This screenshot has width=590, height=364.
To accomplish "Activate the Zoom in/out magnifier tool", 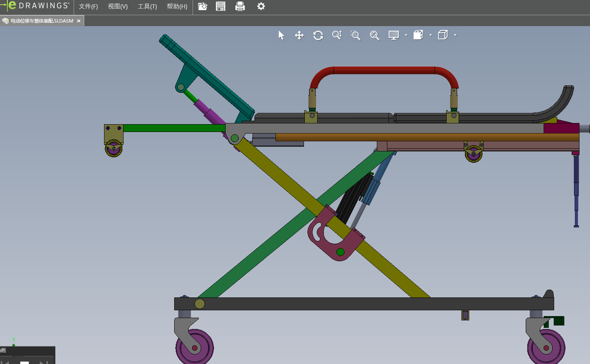I will point(337,35).
